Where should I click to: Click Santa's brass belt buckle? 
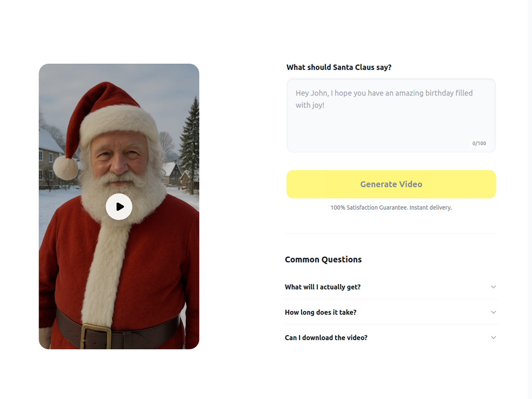pos(96,336)
